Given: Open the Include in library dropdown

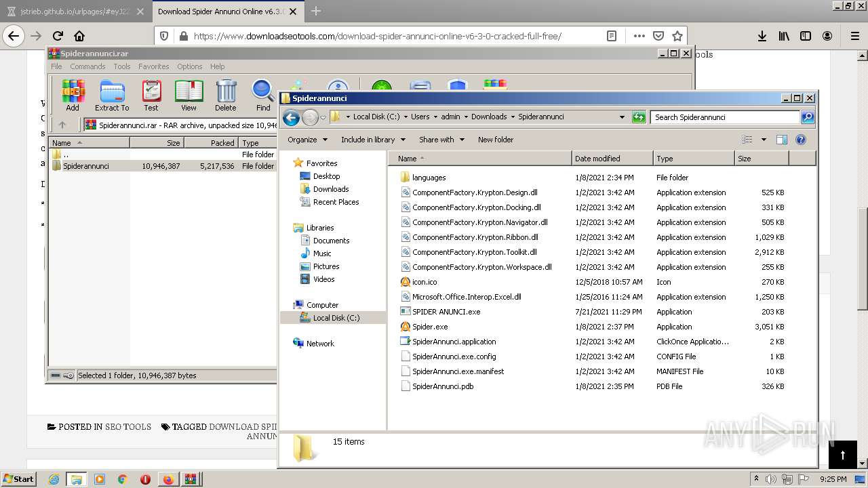Looking at the screenshot, I should click(x=373, y=140).
